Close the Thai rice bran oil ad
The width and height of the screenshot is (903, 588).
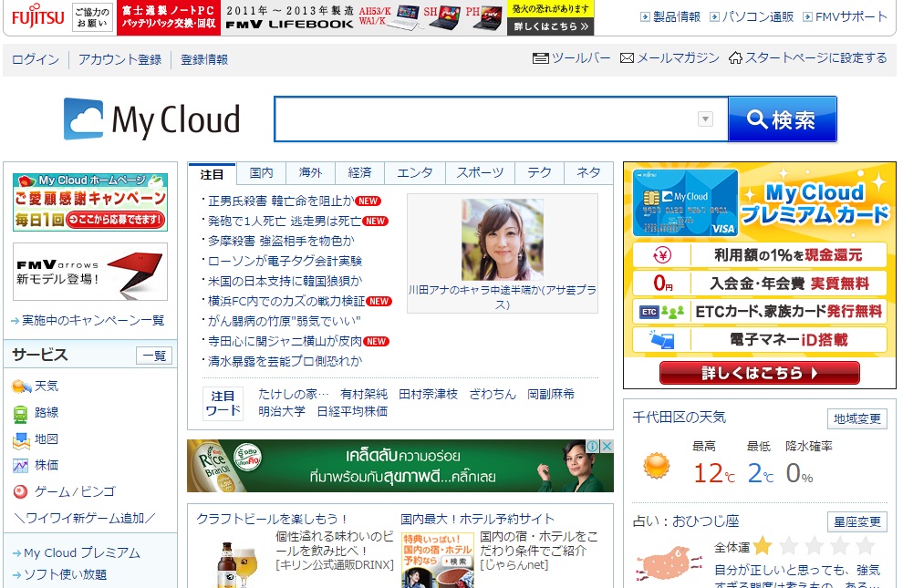click(607, 446)
